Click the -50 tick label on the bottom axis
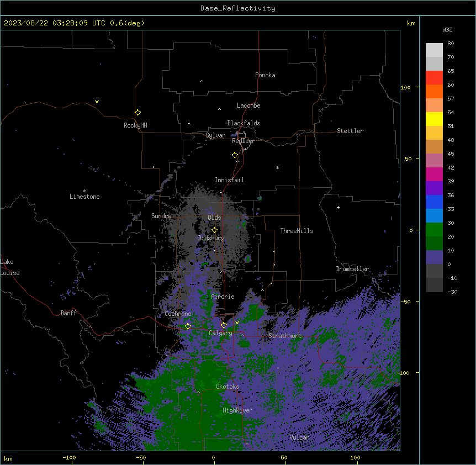The image size is (476, 465). (x=141, y=458)
